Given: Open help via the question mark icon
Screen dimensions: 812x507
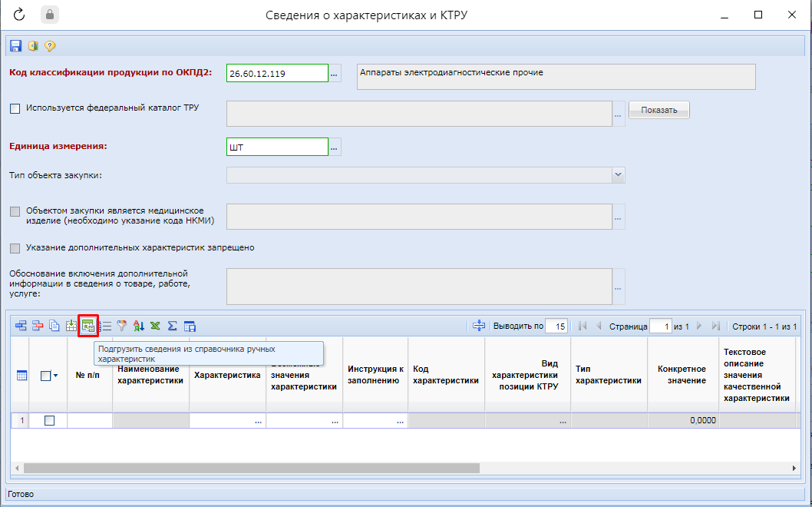Looking at the screenshot, I should point(50,46).
